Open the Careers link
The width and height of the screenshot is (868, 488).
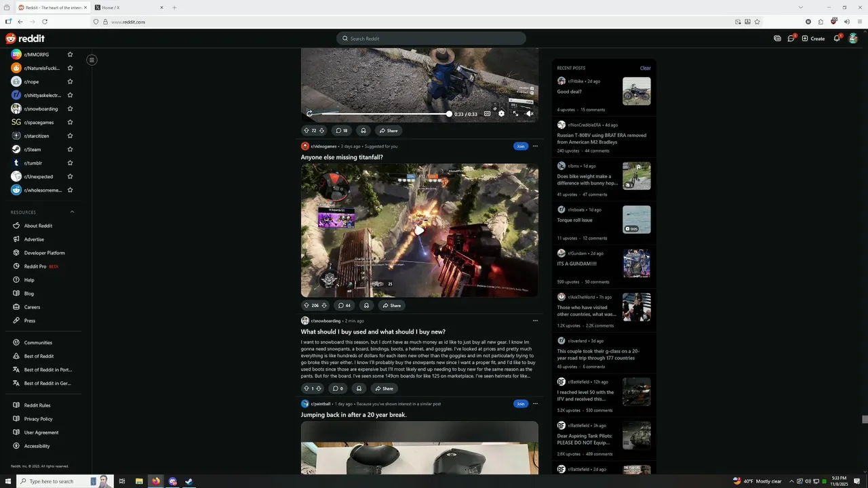coord(32,307)
